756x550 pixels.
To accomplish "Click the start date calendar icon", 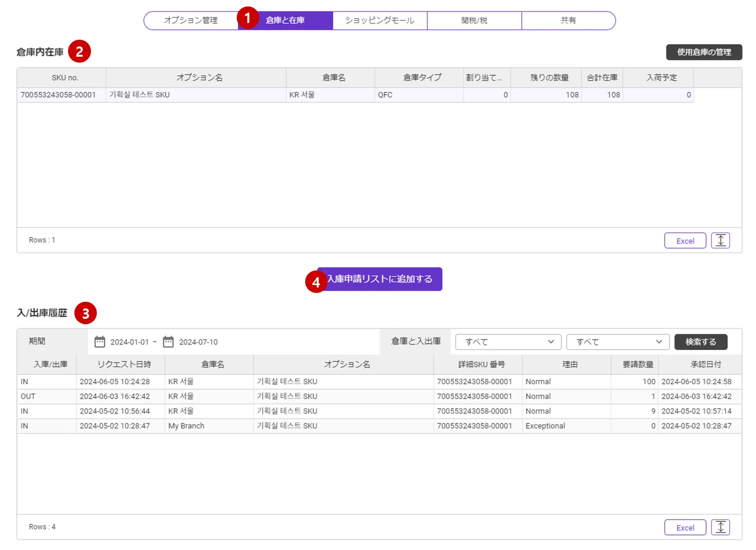I will tap(100, 342).
